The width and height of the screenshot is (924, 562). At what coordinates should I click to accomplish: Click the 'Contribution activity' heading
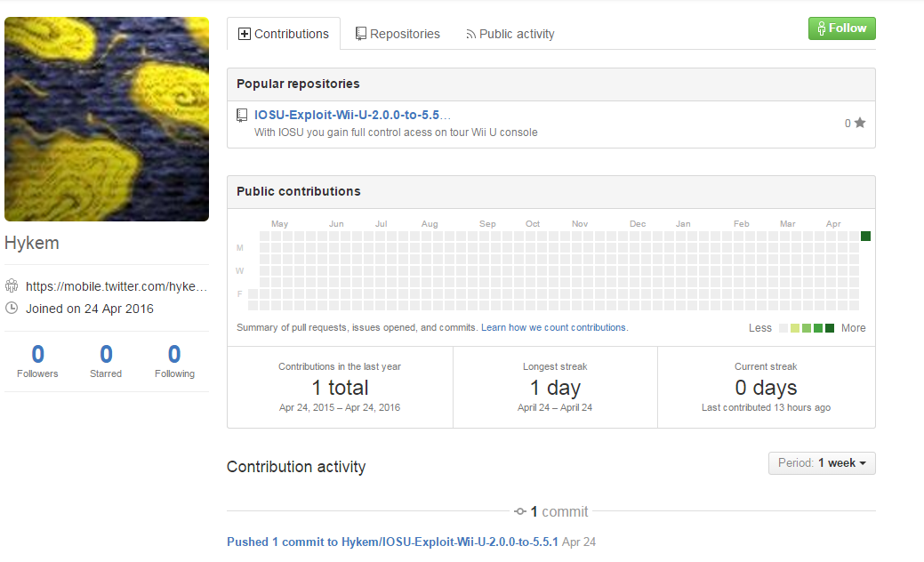(296, 467)
